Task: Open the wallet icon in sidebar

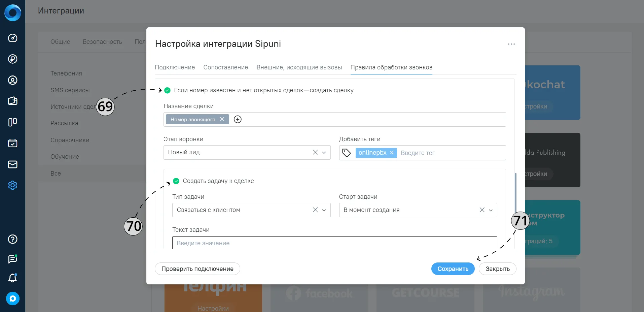Action: (x=12, y=101)
